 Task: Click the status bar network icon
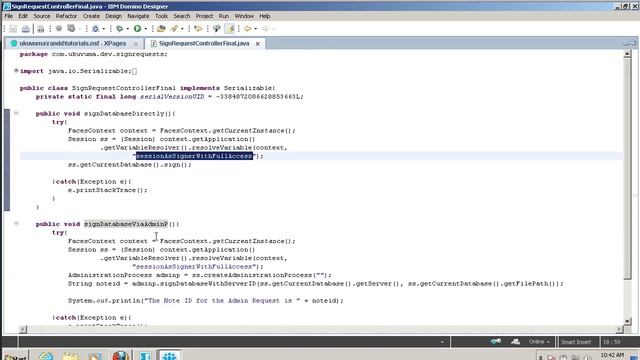[516, 341]
